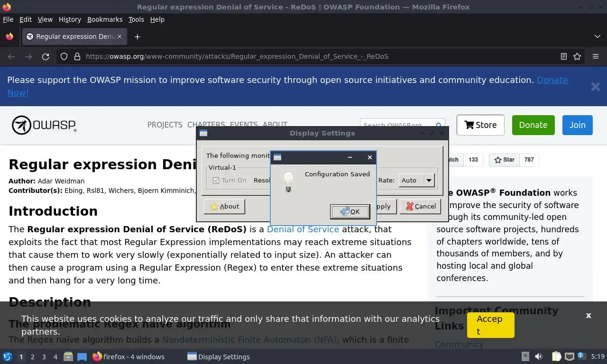607x364 pixels.
Task: Click the Donate Now link in banner
Action: click(x=552, y=80)
